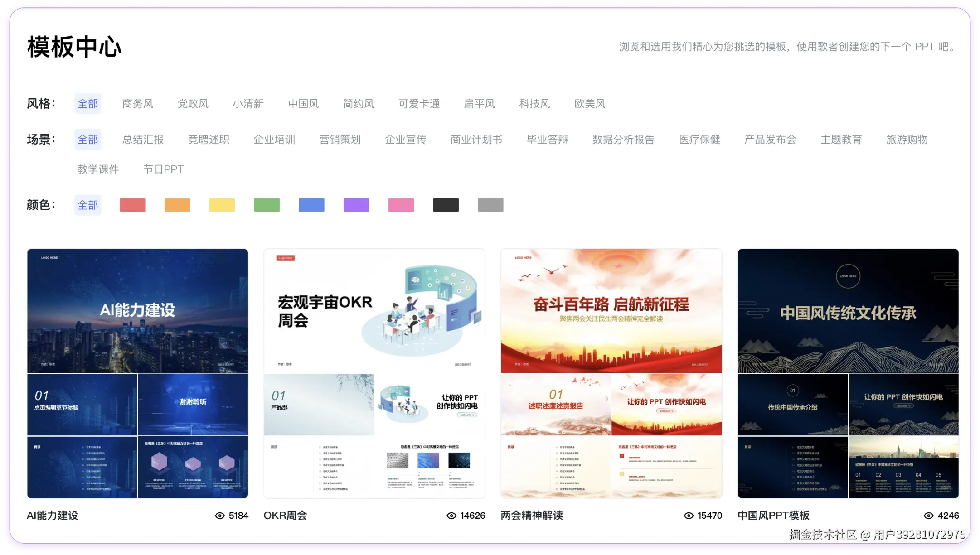Click eye view icon for AI能力建设
The image size is (980, 555).
220,516
